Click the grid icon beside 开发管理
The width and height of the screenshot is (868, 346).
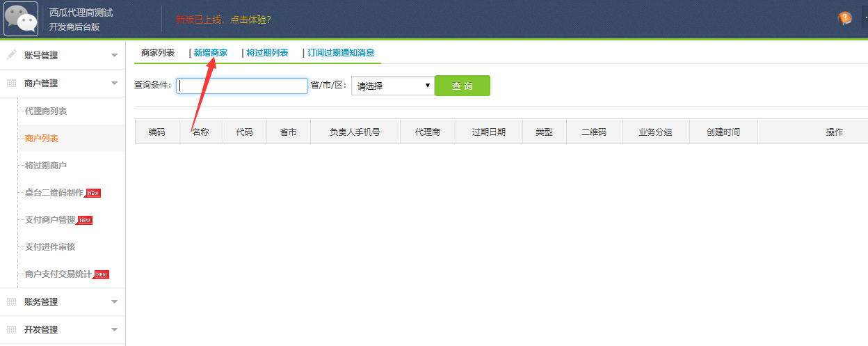pos(11,330)
